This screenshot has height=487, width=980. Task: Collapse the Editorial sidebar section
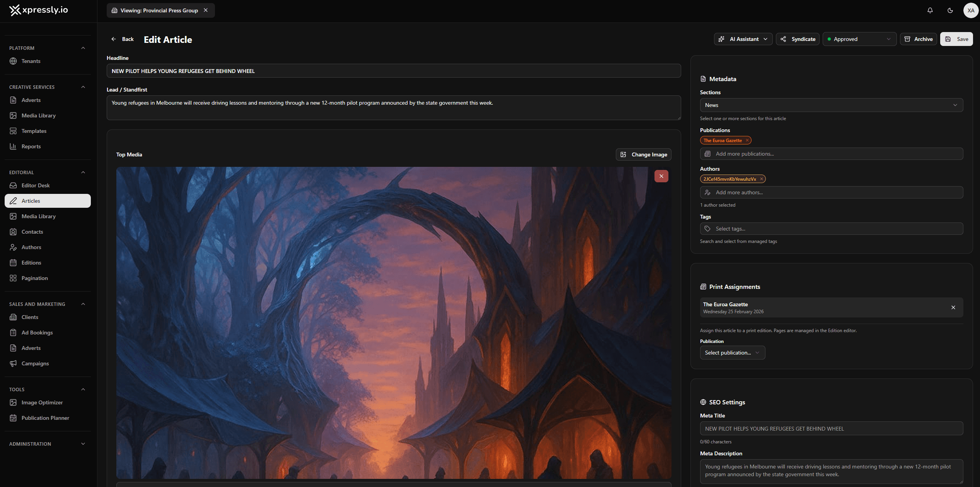click(x=83, y=172)
